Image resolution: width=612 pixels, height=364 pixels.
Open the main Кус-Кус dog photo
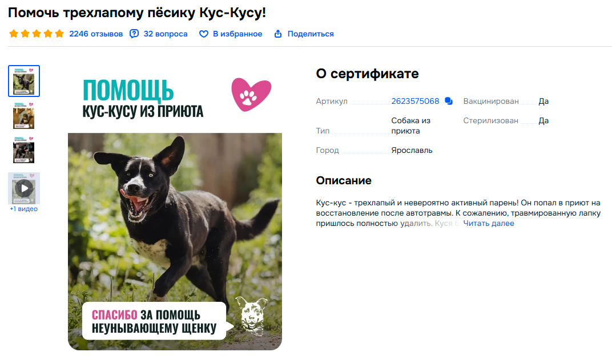click(175, 241)
